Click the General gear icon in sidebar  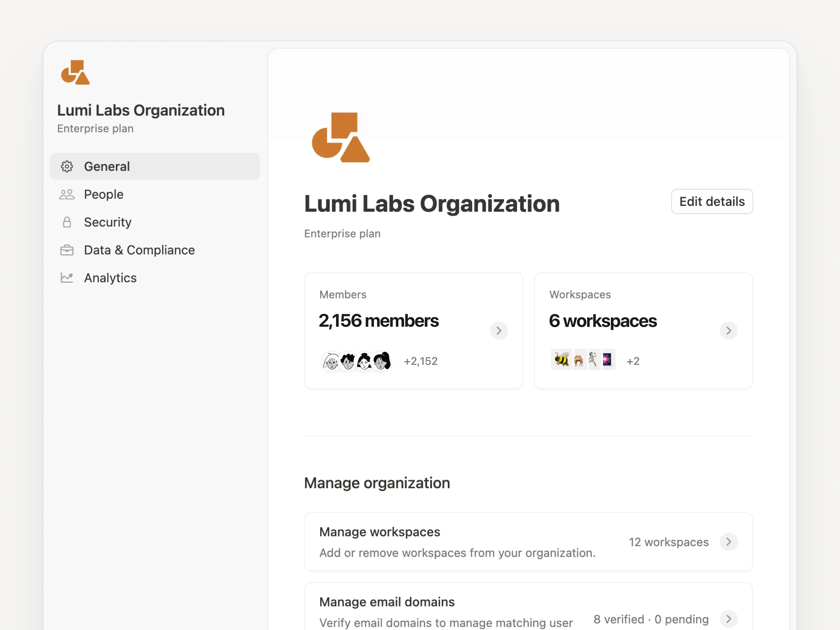tap(67, 166)
